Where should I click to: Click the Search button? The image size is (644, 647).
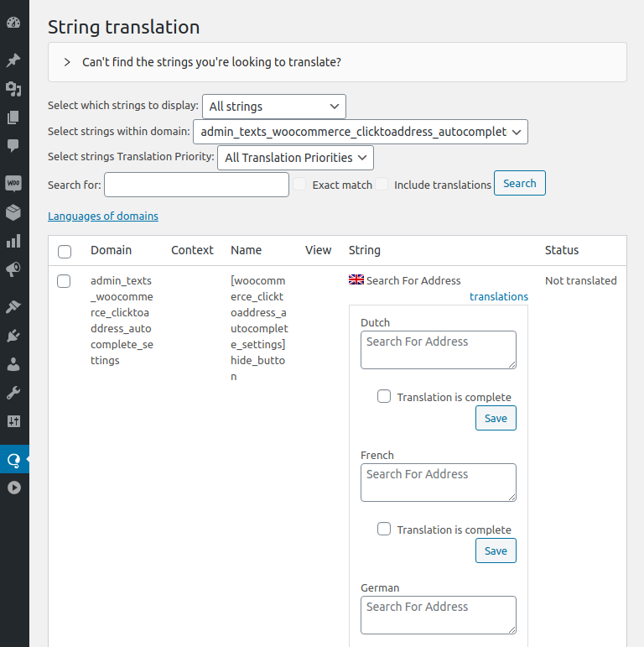[x=520, y=183]
